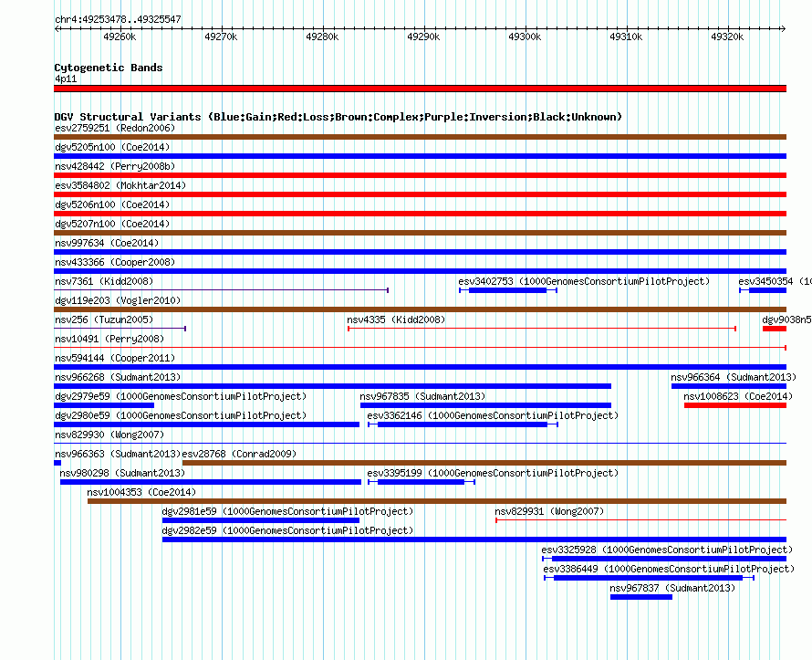Click the chr4:49253478..49325547 region label
Screen dimensions: 812x660
point(118,20)
